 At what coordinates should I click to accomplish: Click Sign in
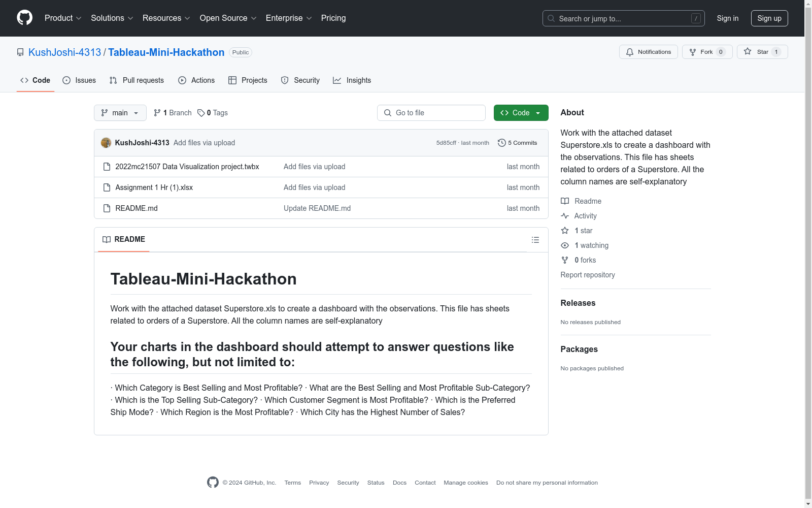point(728,18)
